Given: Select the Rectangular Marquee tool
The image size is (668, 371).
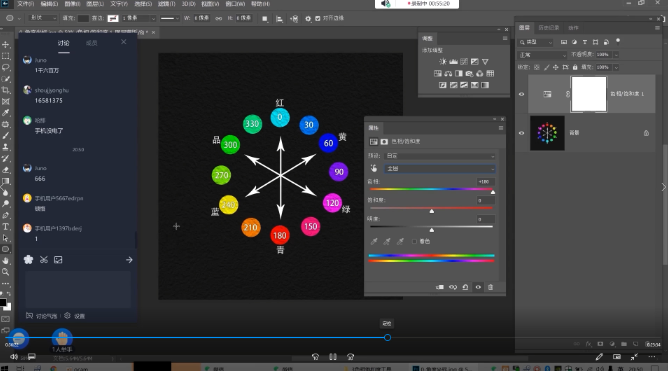Looking at the screenshot, I should pos(6,56).
